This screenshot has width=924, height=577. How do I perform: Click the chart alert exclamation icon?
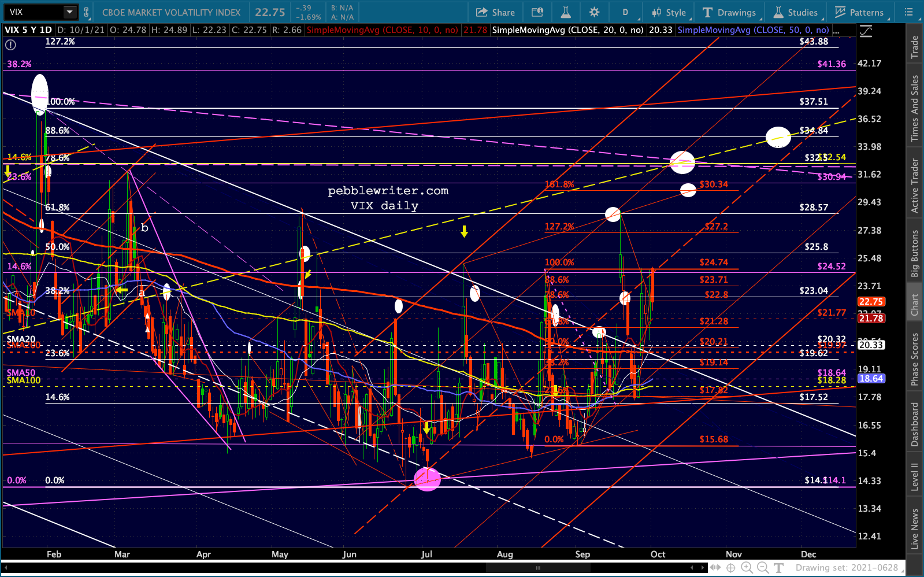tap(10, 45)
